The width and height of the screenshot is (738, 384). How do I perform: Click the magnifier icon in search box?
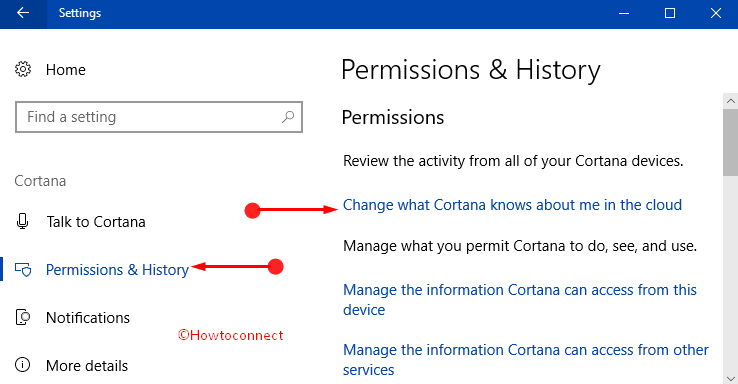click(288, 117)
